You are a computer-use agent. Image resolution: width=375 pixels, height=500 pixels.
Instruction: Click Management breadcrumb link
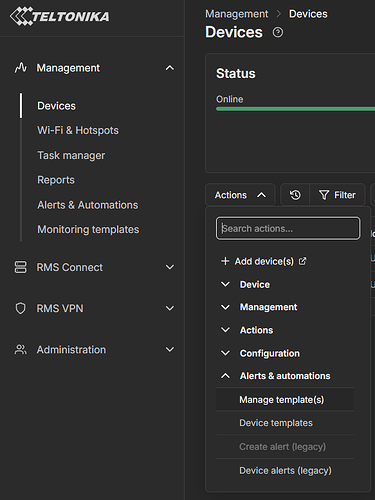point(237,14)
